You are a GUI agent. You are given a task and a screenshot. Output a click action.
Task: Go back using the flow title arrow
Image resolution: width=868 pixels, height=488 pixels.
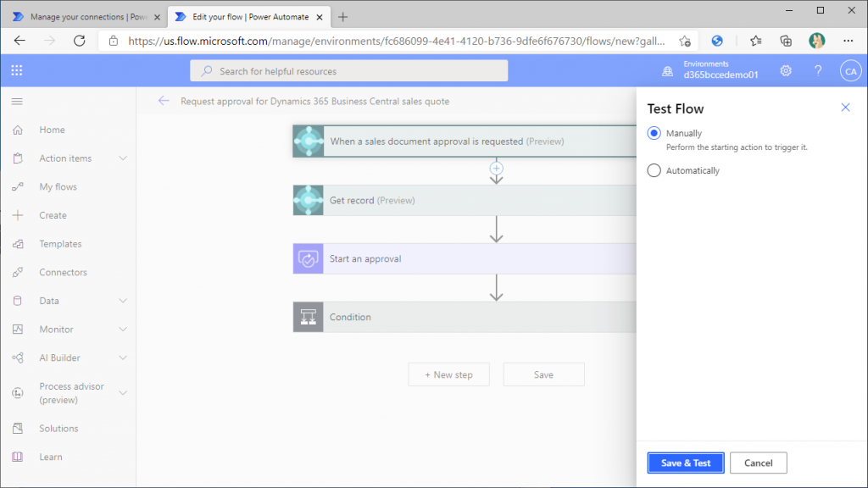pyautogui.click(x=164, y=101)
